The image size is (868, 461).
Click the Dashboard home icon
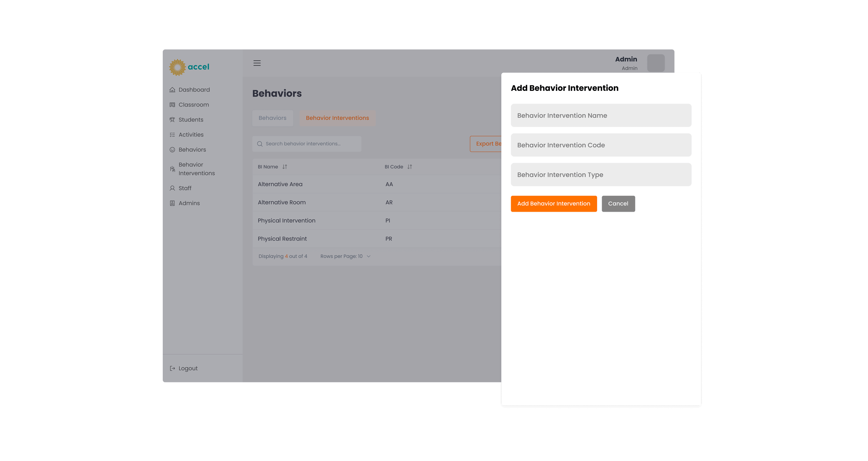pos(172,90)
